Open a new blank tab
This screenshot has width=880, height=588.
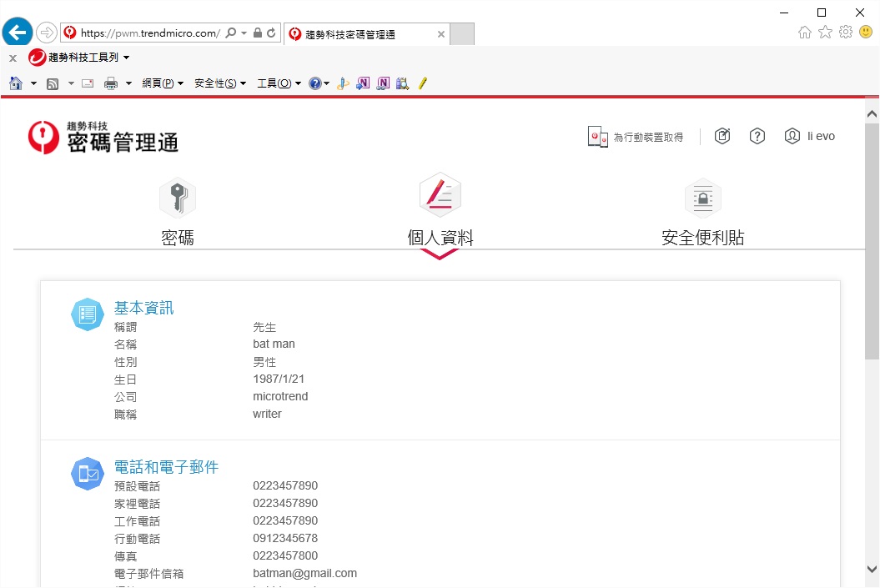click(x=462, y=34)
